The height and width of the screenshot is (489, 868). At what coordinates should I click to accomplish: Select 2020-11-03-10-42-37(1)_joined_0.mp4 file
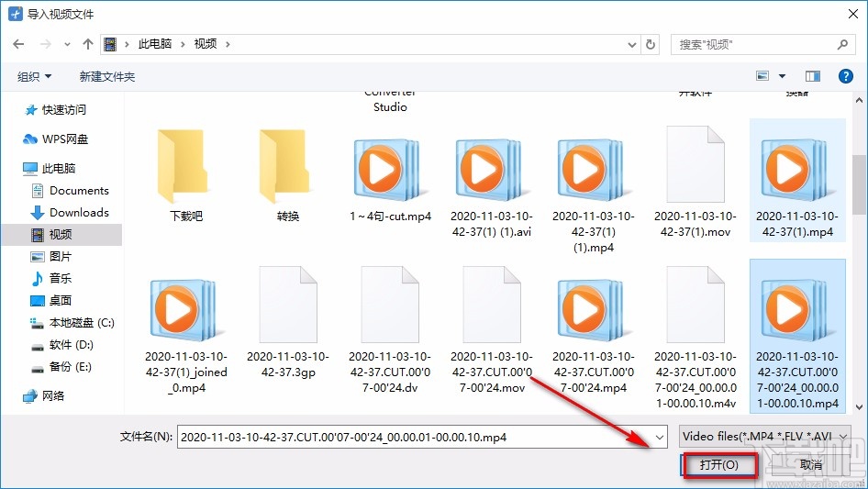[x=186, y=335]
